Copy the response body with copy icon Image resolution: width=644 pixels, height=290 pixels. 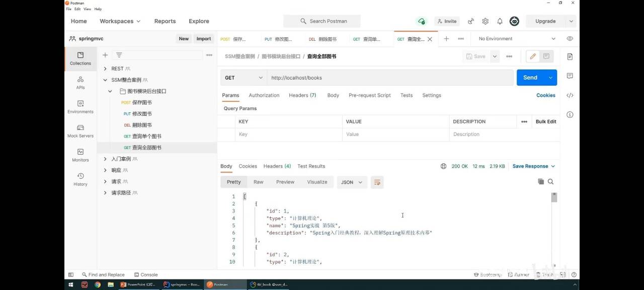click(541, 182)
